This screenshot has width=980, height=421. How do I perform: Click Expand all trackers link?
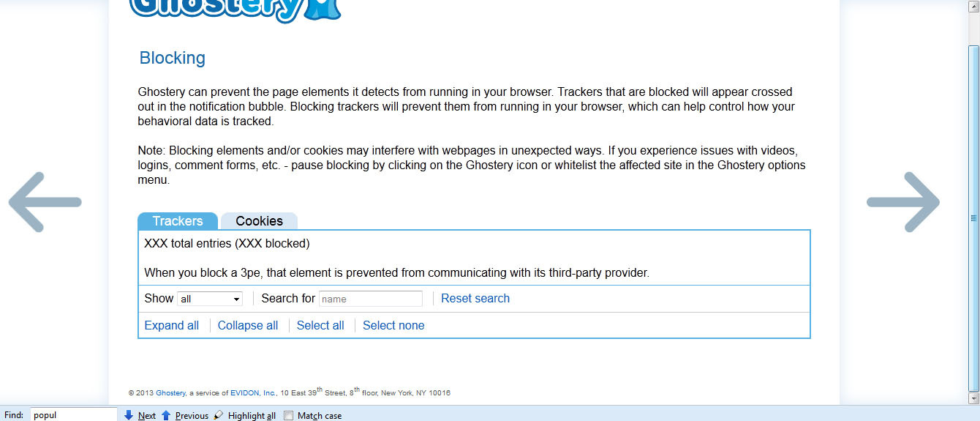tap(172, 326)
